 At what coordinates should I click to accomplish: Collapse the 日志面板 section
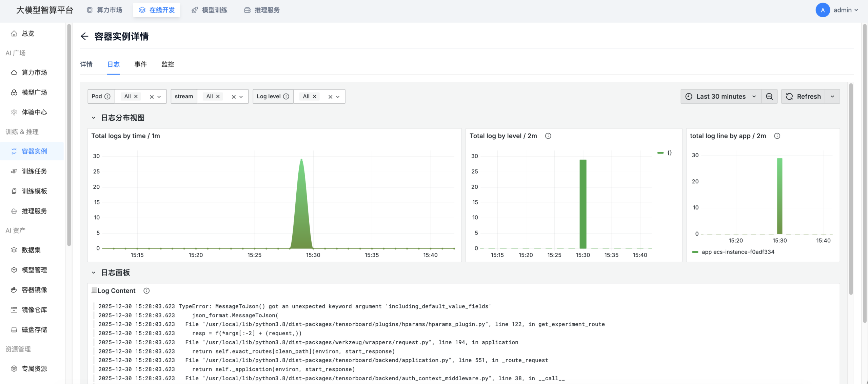(x=94, y=273)
